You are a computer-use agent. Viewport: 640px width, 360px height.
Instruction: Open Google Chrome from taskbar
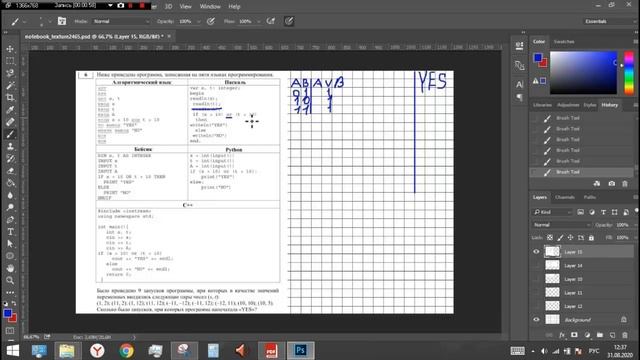tap(127, 351)
